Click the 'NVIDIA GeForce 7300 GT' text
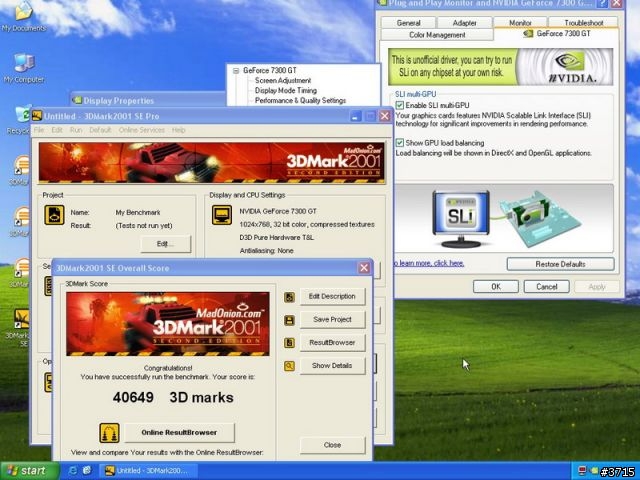The height and width of the screenshot is (480, 640). (278, 211)
